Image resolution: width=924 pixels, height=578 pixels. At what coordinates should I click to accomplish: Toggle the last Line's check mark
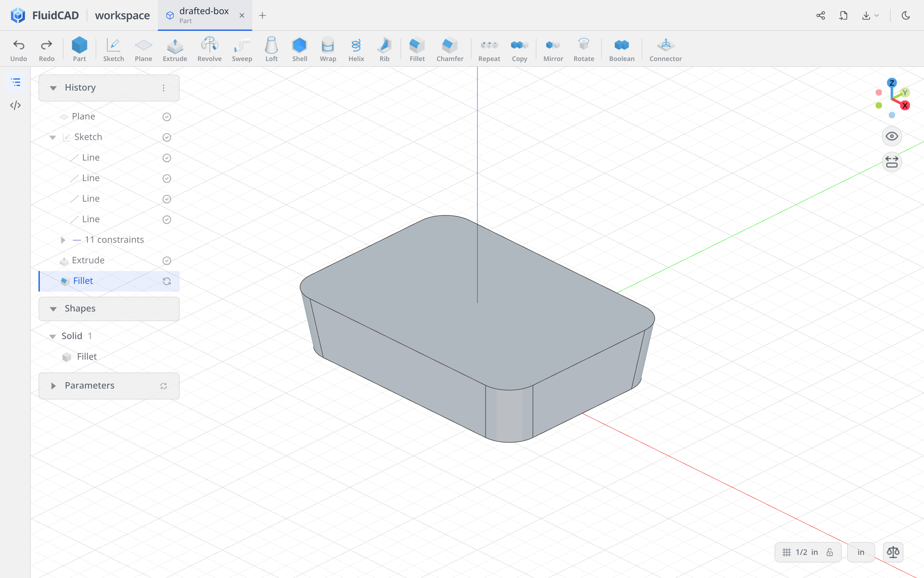point(167,219)
